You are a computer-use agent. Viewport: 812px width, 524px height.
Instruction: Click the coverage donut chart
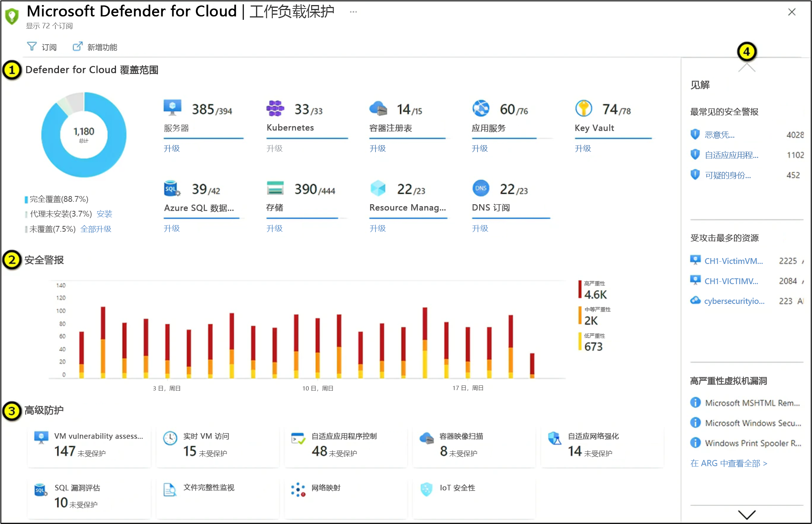[84, 135]
